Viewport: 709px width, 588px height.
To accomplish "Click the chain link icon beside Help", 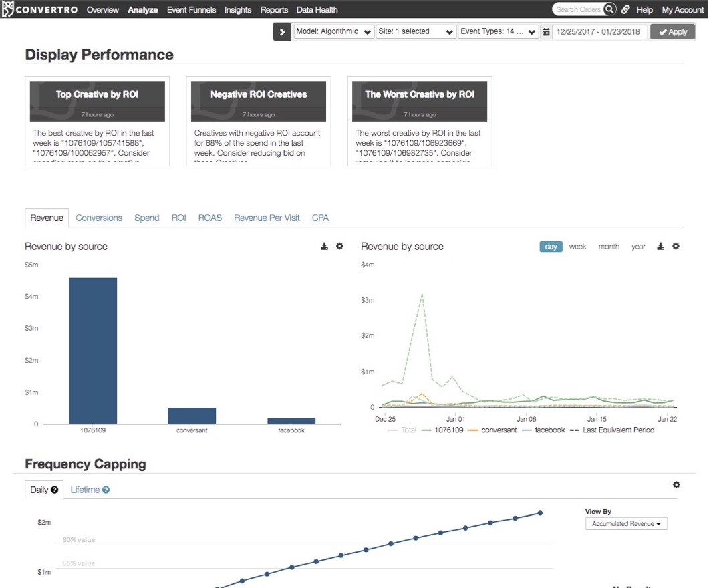I will 625,9.
